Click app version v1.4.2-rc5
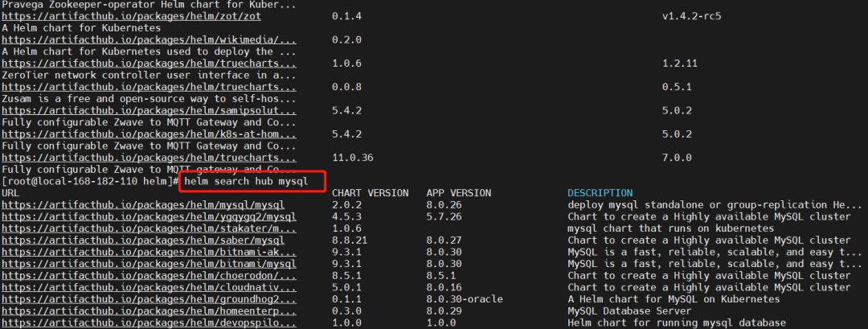The height and width of the screenshot is (329, 868). point(692,17)
